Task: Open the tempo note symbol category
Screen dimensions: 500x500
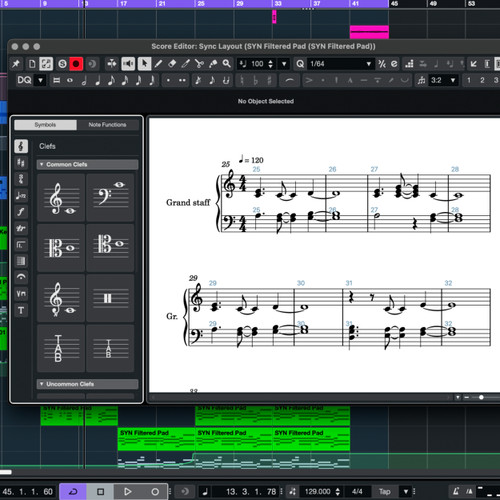Action: click(21, 195)
